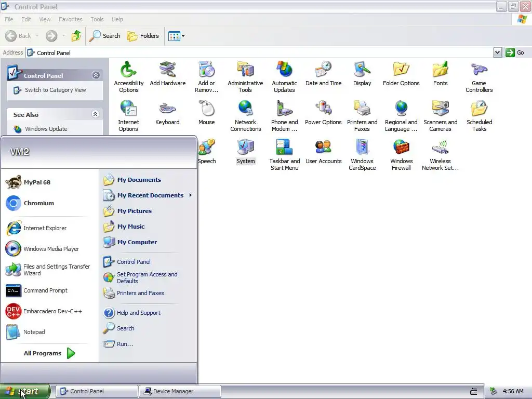Open the Favorites menu

click(x=70, y=19)
